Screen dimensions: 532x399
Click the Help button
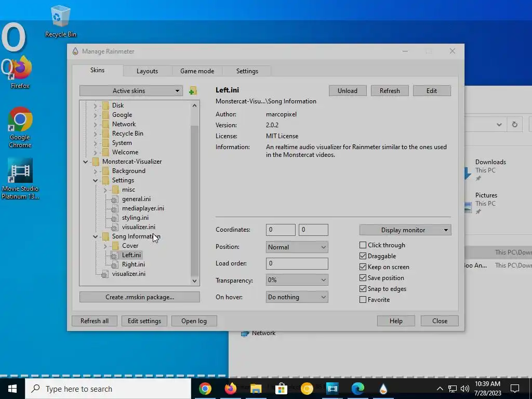tap(396, 321)
